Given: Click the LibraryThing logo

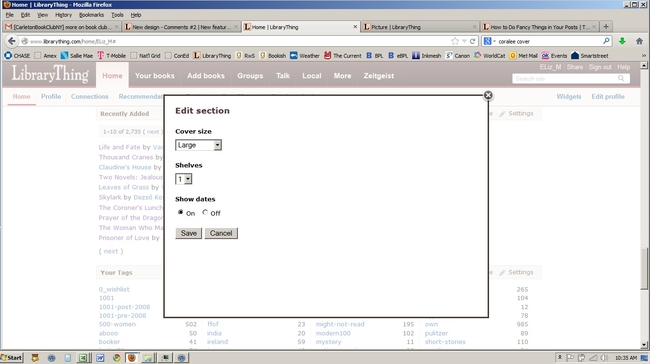Looking at the screenshot, I should 50,75.
